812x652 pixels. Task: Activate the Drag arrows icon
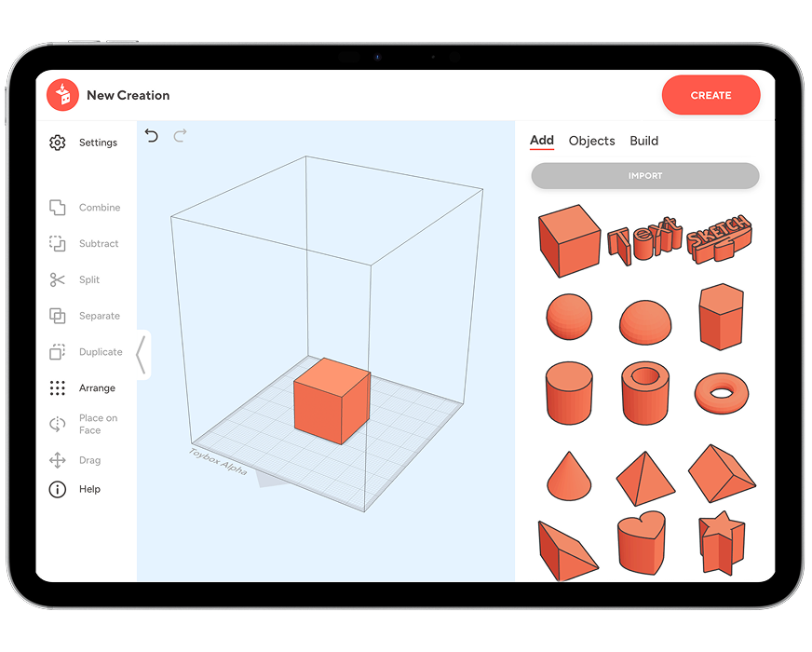58,460
